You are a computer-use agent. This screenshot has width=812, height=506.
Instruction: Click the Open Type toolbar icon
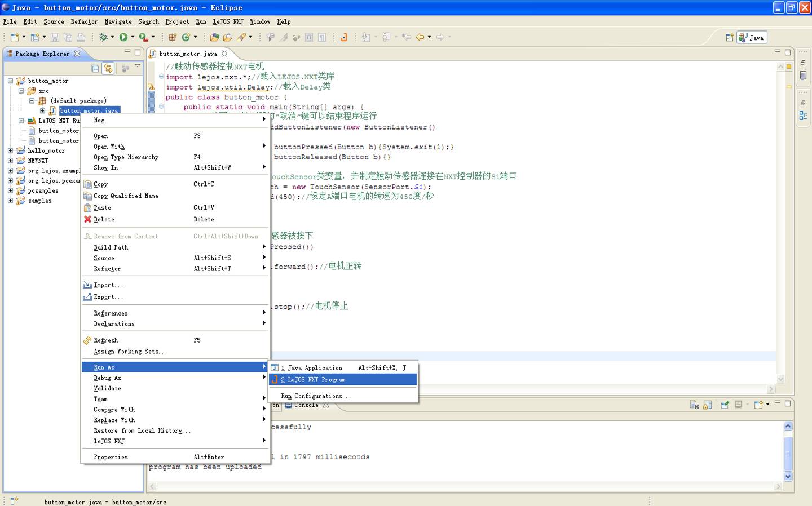215,37
